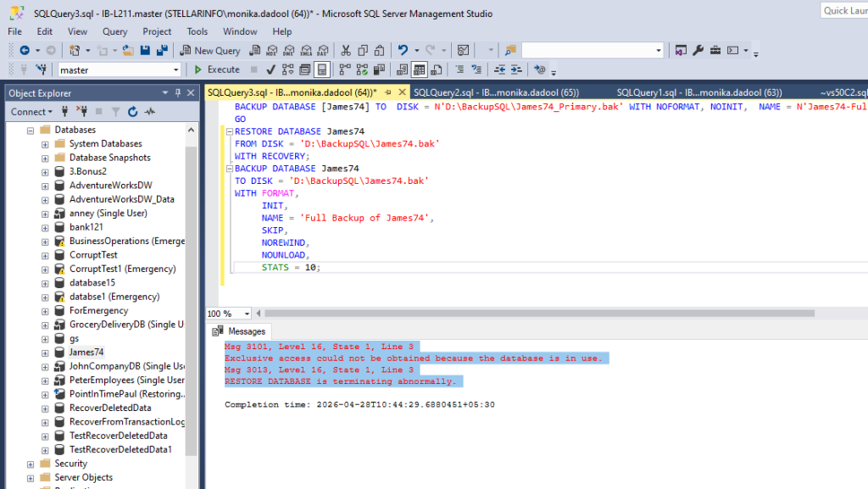
Task: Toggle Include Live Query Statistics
Action: [362, 69]
